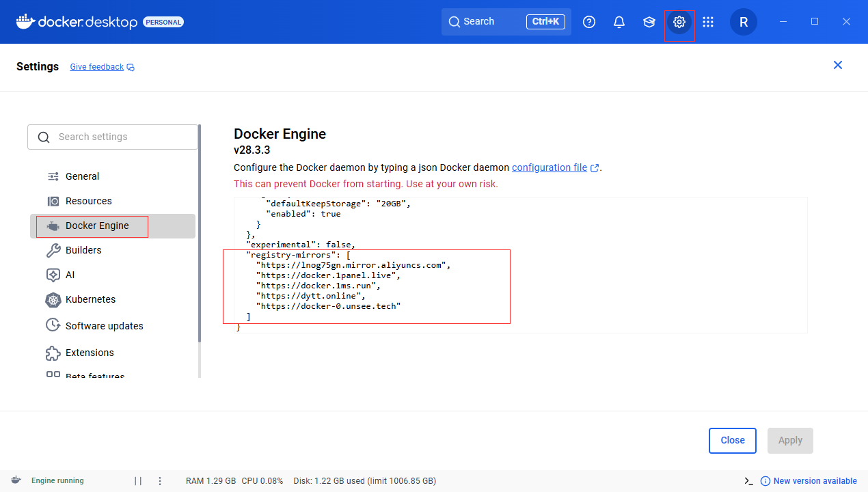Click the docker-0.unsee.tech mirror line
This screenshot has width=868, height=492.
pyautogui.click(x=328, y=306)
